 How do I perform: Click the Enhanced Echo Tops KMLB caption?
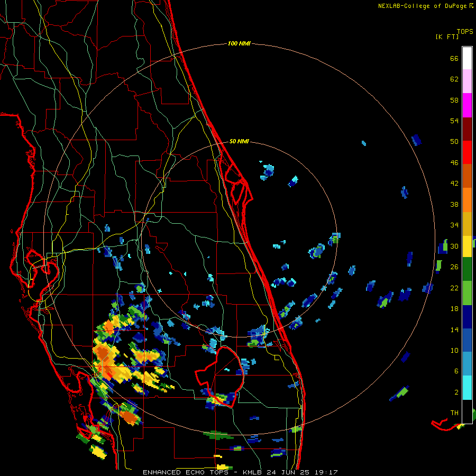coord(240,472)
